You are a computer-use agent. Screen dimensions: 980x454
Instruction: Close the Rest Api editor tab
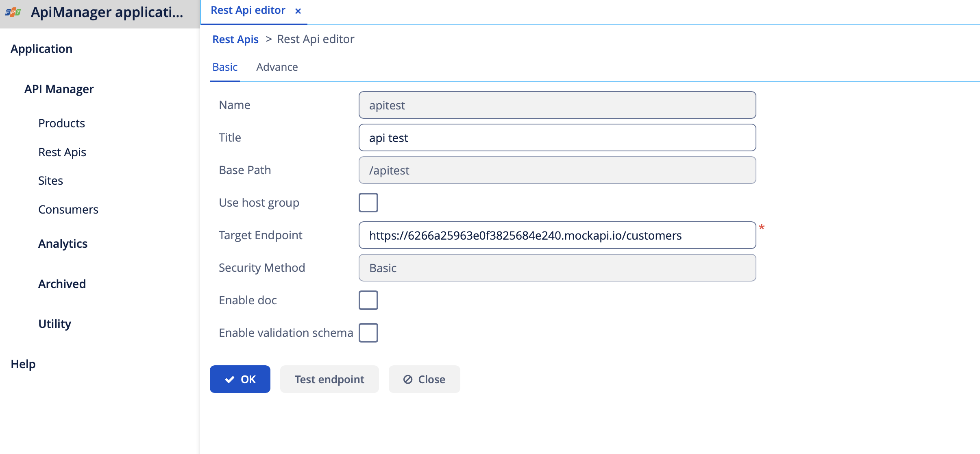(x=298, y=11)
